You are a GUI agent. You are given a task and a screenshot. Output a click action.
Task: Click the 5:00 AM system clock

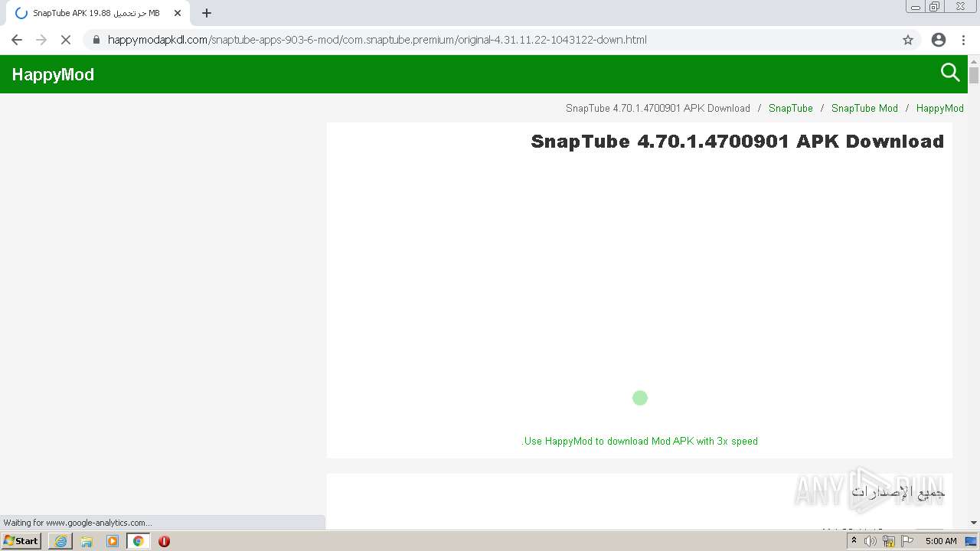pos(941,541)
